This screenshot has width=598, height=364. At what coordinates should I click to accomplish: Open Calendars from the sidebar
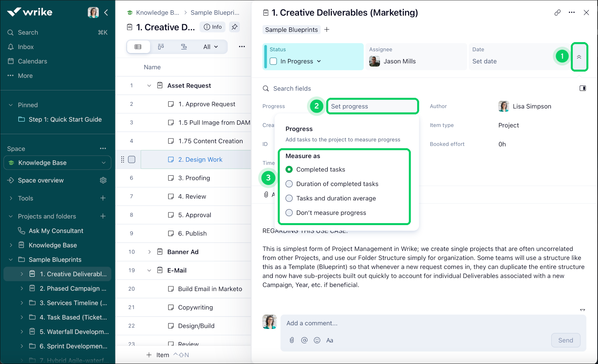pos(32,61)
